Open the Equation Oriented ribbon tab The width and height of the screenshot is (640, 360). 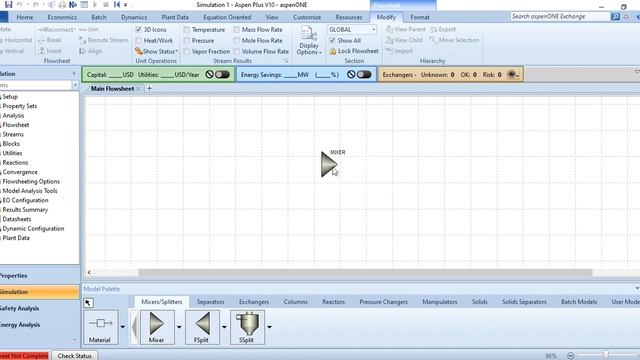(x=227, y=17)
